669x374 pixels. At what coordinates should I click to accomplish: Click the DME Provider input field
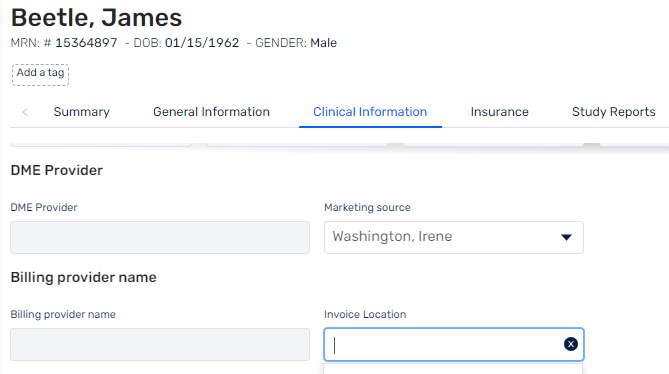point(160,238)
